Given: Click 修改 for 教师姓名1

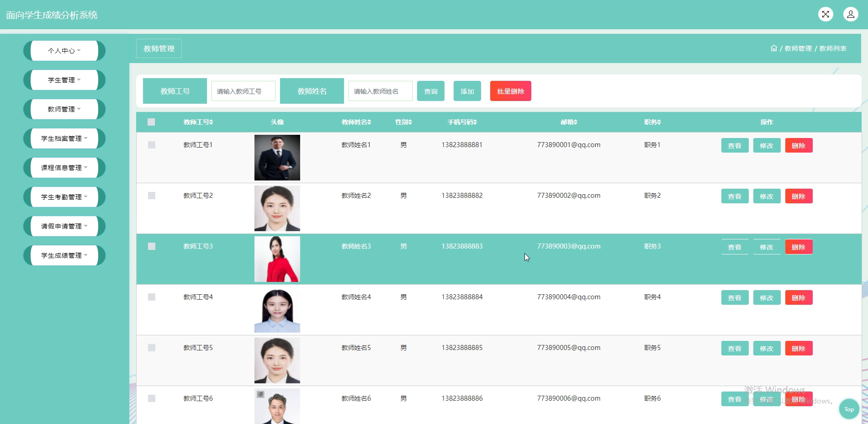Looking at the screenshot, I should (x=767, y=145).
